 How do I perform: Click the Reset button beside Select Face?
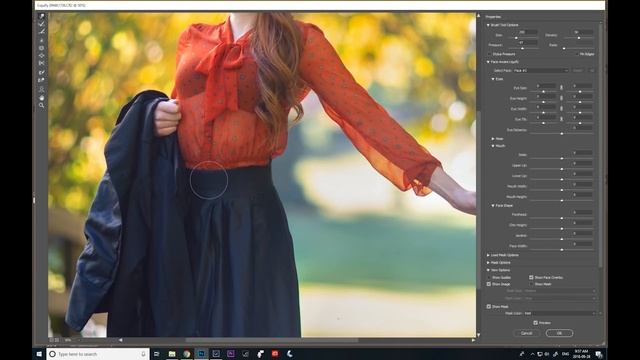click(578, 71)
